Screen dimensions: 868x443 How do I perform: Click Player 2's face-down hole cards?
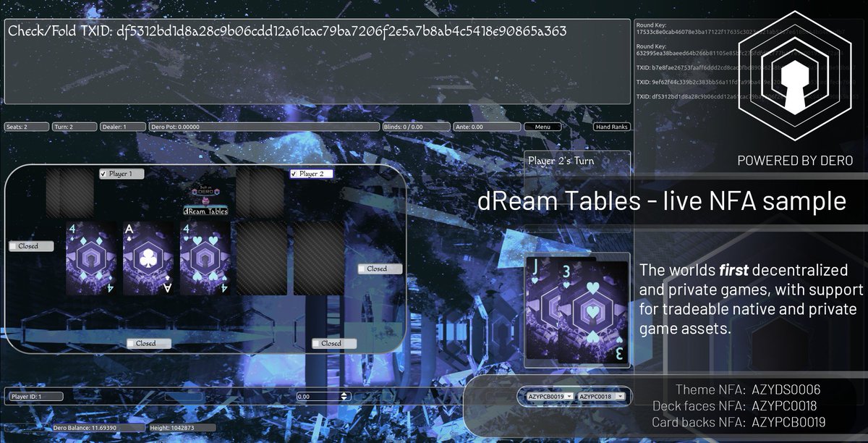(x=261, y=193)
